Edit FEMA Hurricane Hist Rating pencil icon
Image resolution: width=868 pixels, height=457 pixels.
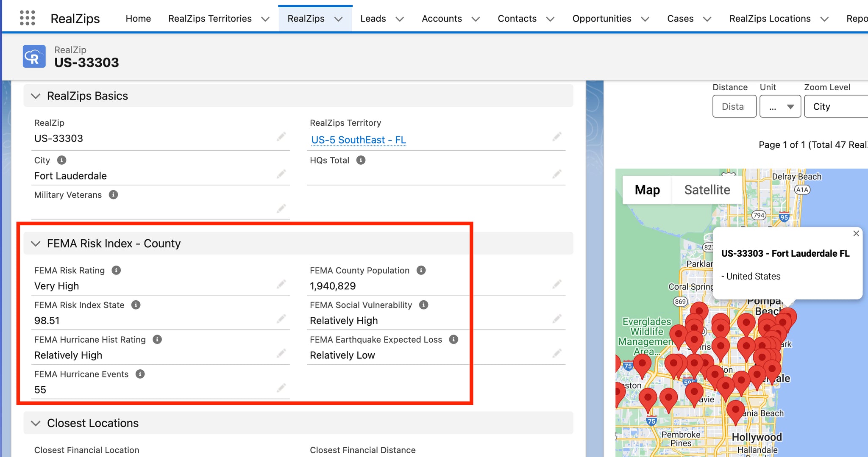(281, 354)
